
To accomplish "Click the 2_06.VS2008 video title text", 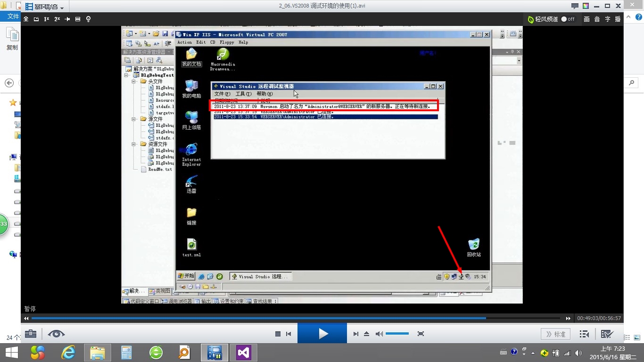I will coord(322,6).
